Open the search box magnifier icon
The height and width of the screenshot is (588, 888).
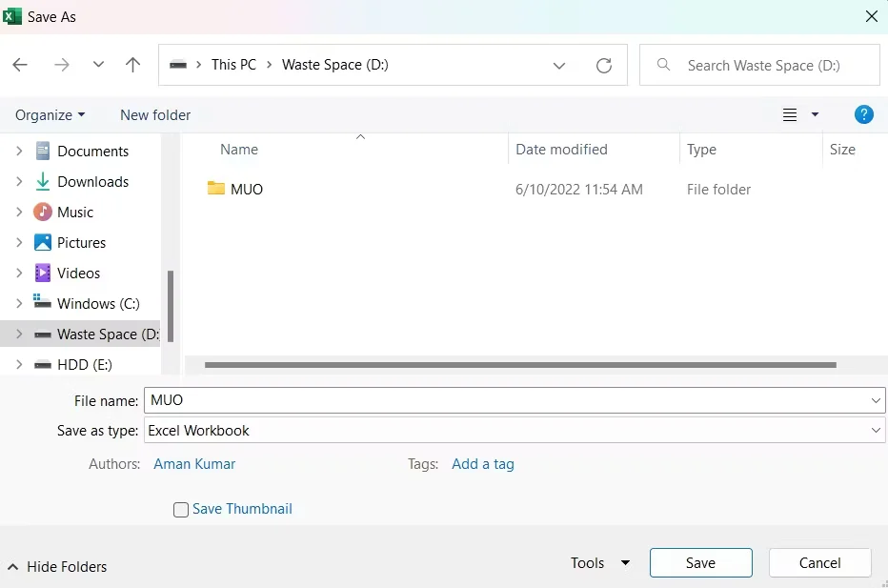663,65
